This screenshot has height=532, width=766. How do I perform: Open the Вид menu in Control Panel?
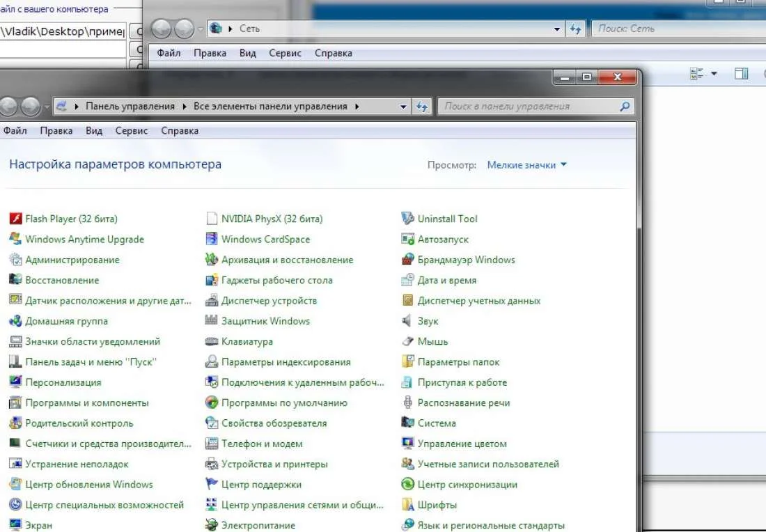coord(94,131)
